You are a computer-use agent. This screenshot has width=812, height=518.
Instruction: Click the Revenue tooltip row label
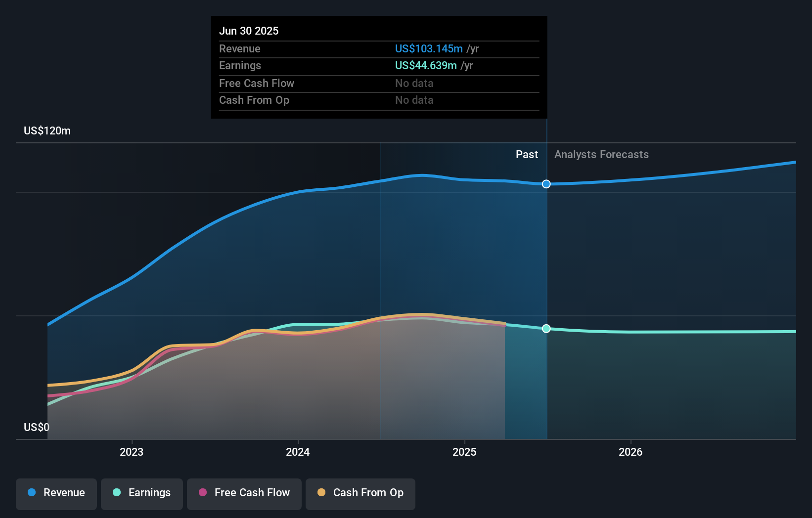(x=240, y=49)
